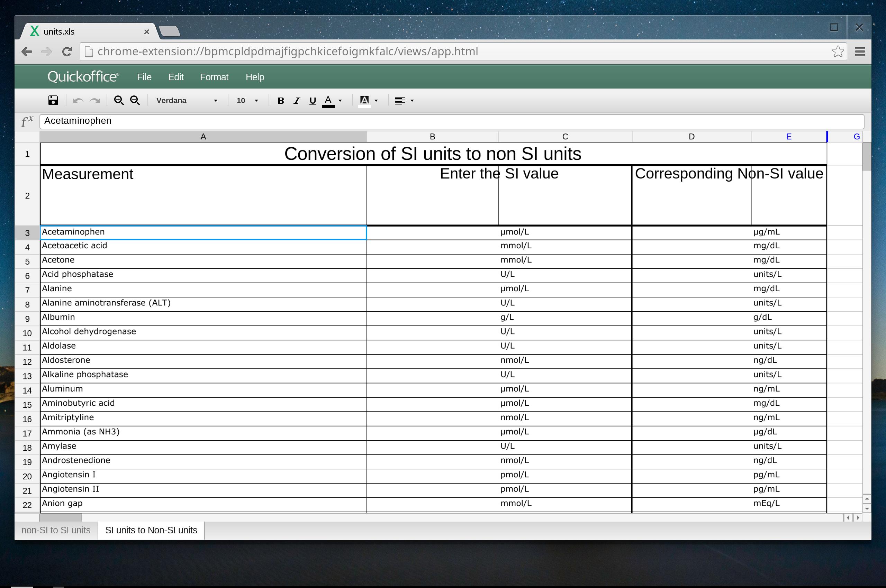Reload page with browser refresh icon
The image size is (886, 588).
pos(67,52)
